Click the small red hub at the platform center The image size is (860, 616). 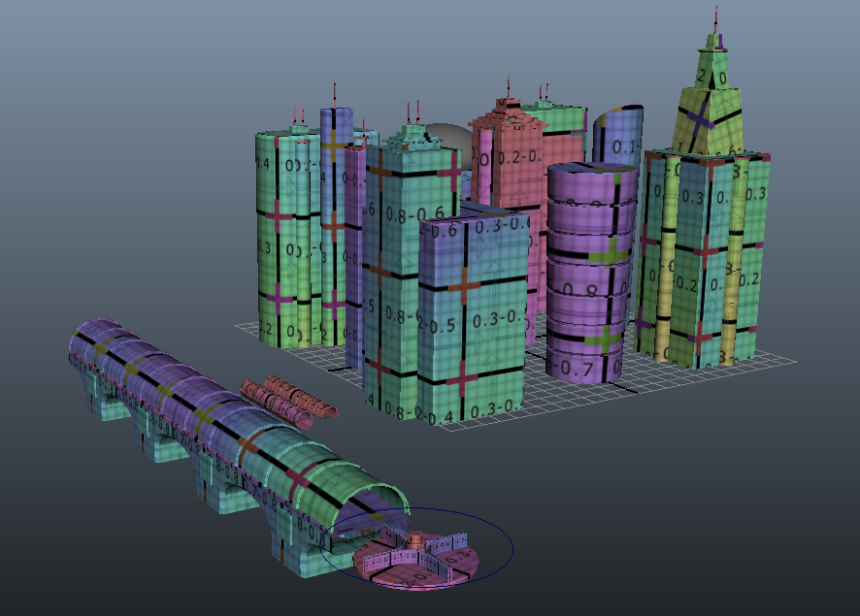[415, 541]
